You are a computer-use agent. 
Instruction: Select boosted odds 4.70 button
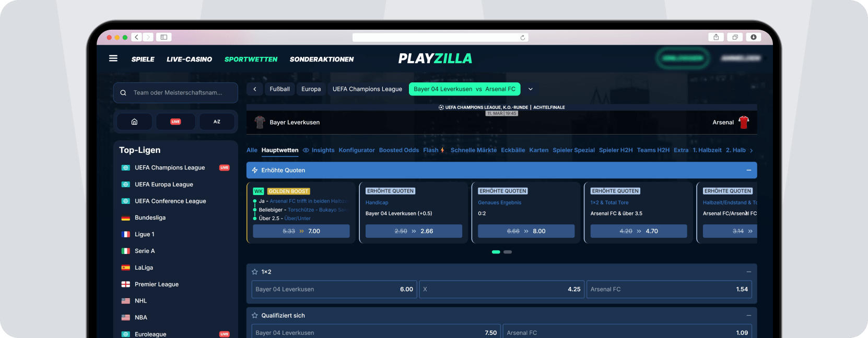click(639, 231)
